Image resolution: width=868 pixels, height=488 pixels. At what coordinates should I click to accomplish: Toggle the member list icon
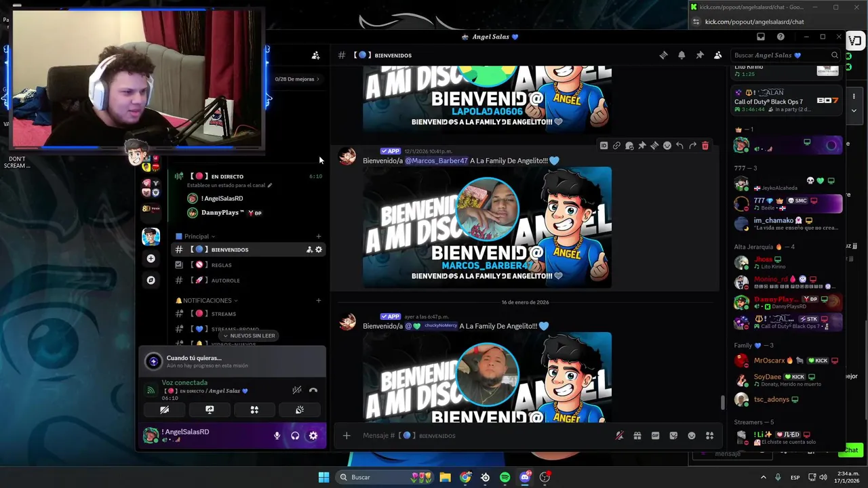click(x=718, y=56)
